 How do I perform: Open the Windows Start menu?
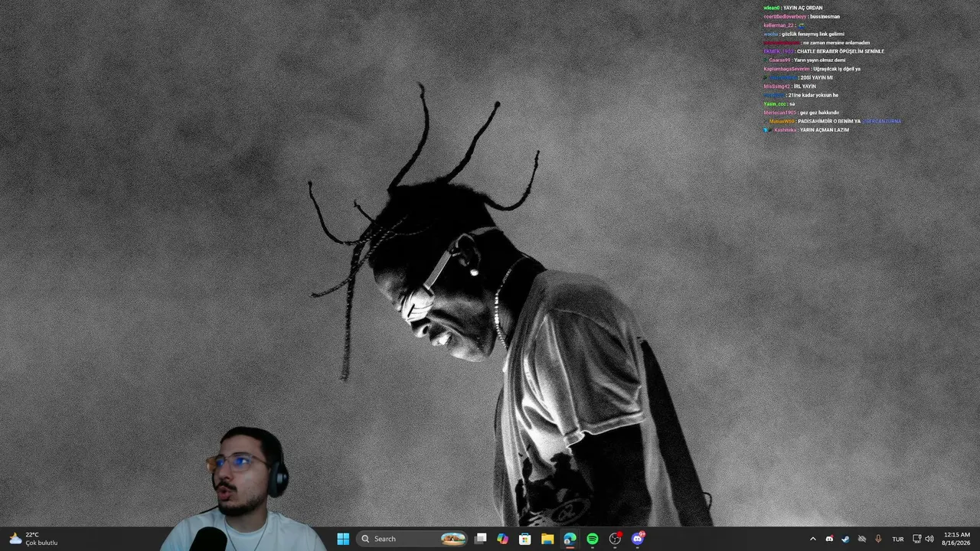343,539
